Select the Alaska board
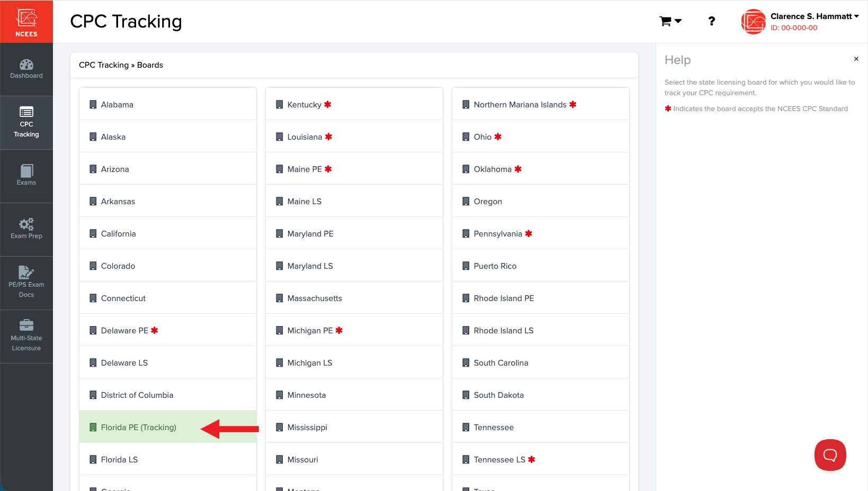Screen dimensions: 868x491 168,137
